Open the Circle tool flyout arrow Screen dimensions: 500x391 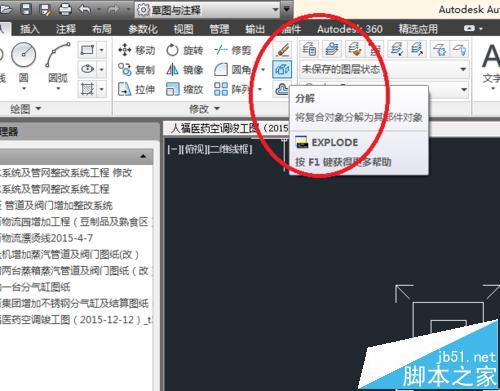(24, 89)
